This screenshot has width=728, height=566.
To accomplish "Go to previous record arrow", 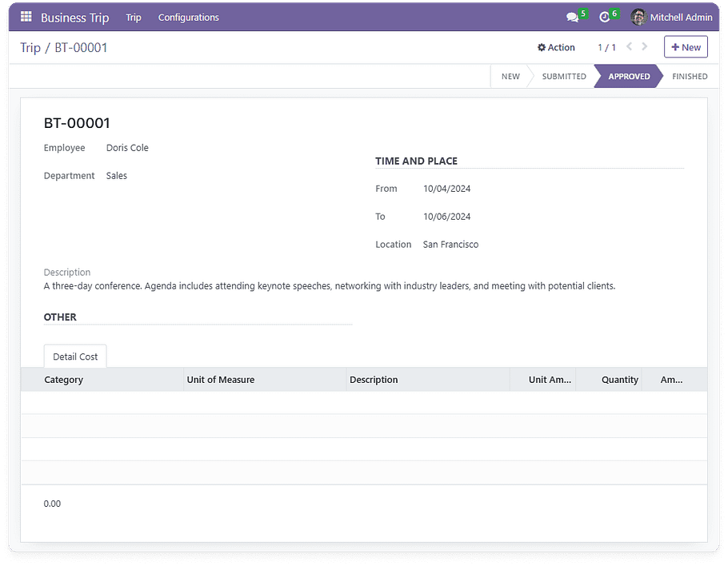I will [629, 47].
